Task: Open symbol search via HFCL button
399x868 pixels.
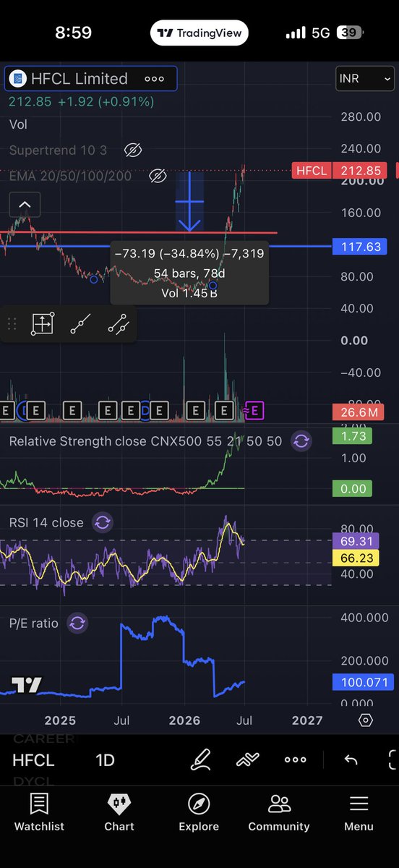Action: pos(33,760)
